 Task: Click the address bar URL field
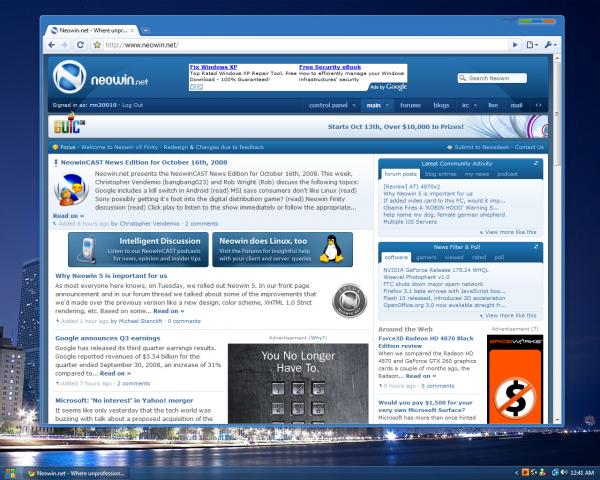306,45
